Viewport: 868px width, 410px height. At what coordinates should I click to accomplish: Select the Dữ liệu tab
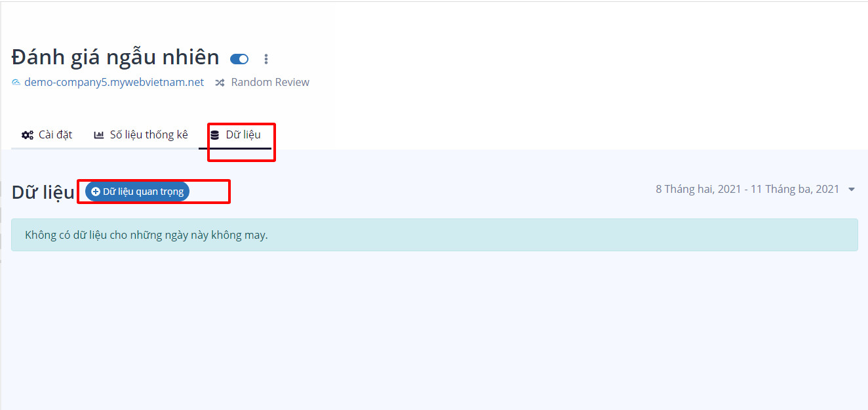[243, 135]
